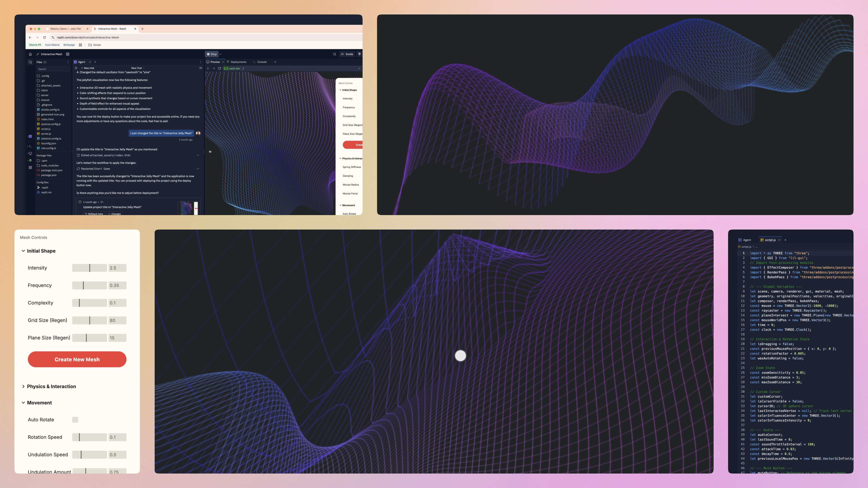868x488 pixels.
Task: Toggle the Auto Rotate checkbox
Action: [x=75, y=420]
